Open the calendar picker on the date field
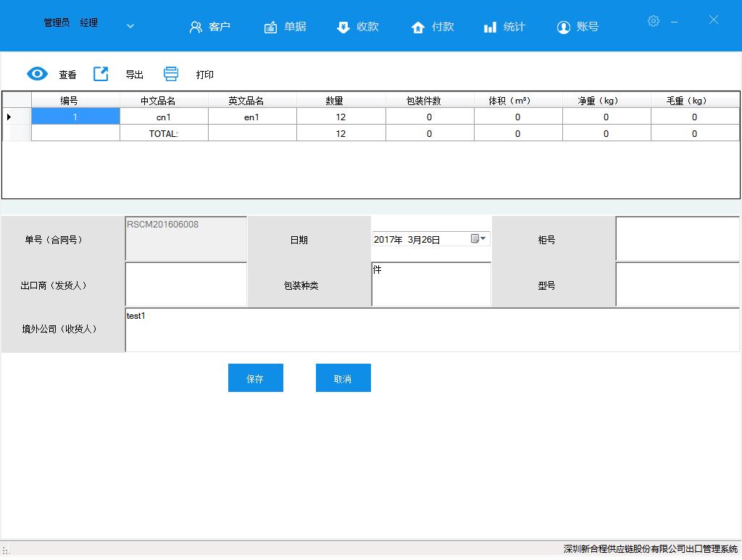 [x=478, y=239]
